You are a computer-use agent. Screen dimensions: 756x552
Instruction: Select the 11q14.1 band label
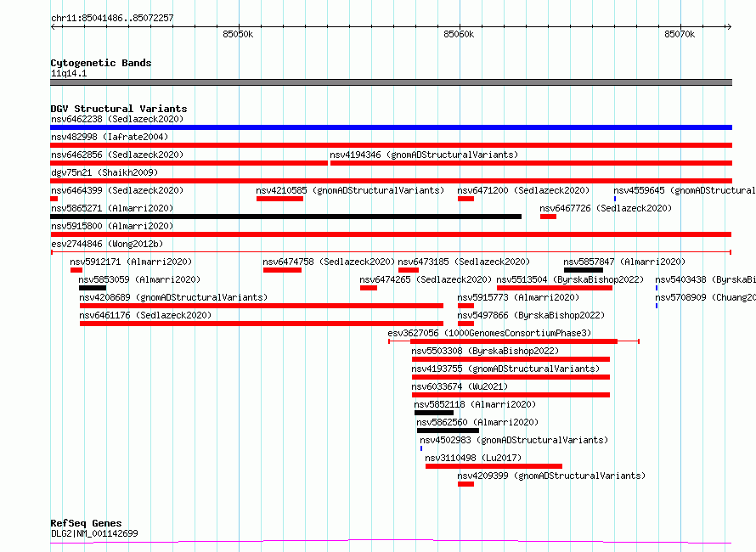coord(69,73)
